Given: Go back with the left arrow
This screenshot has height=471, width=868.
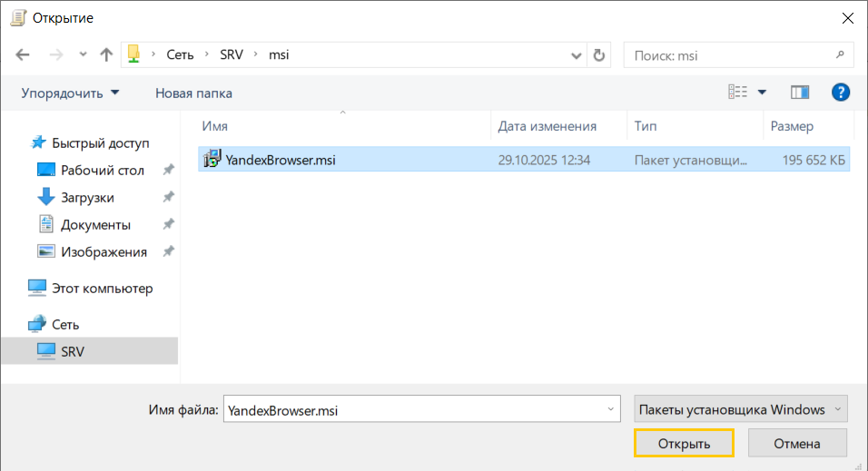Looking at the screenshot, I should coord(23,54).
